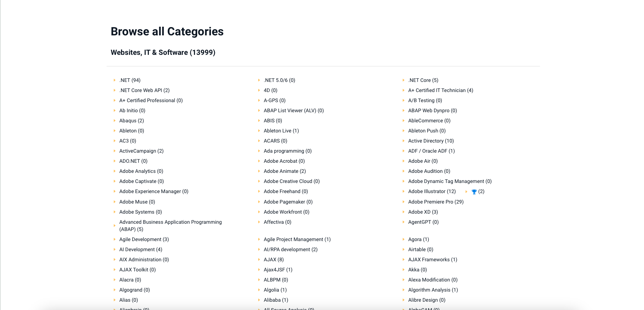Open AIX Administration (0)
Viewport: 644px width, 310px height.
144,259
